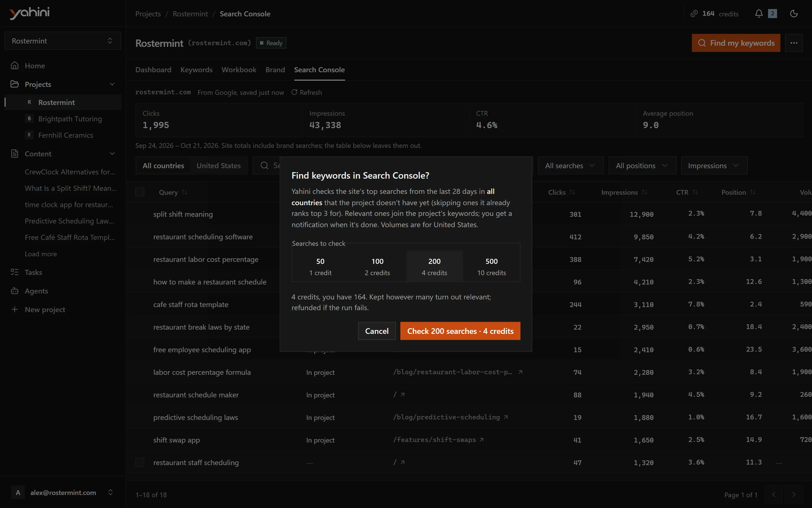
Task: Refresh the Search Console data
Action: (307, 92)
